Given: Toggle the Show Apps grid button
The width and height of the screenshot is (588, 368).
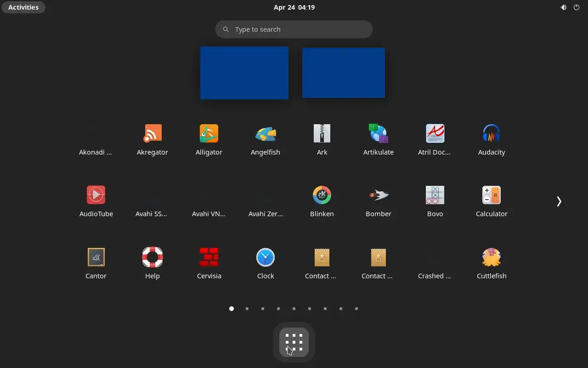Looking at the screenshot, I should click(x=294, y=342).
